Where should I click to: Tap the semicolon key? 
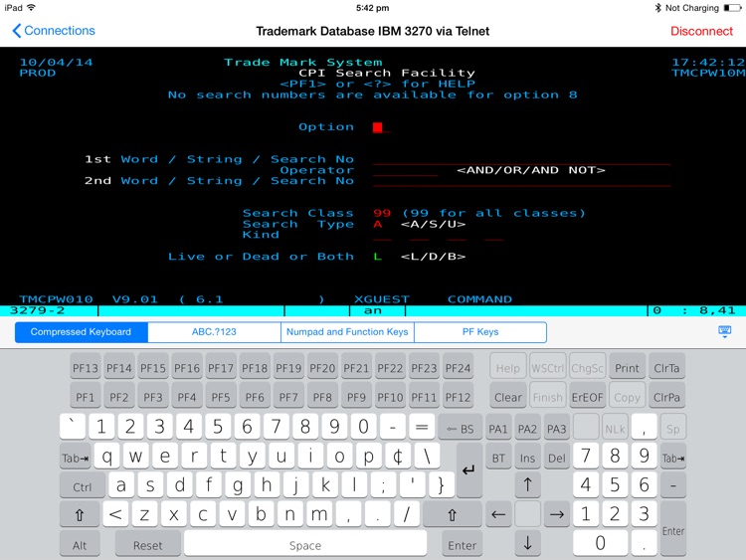383,484
